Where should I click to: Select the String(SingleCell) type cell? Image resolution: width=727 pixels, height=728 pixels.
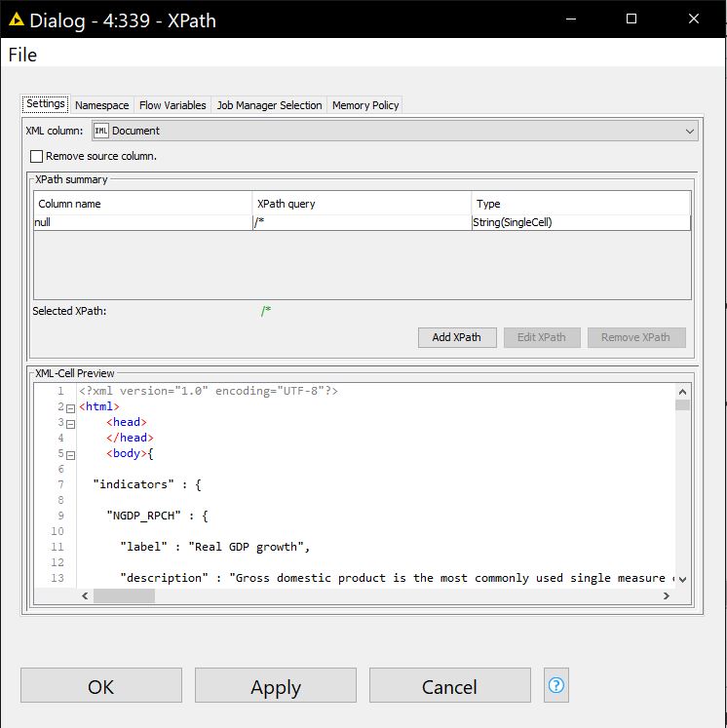(581, 222)
